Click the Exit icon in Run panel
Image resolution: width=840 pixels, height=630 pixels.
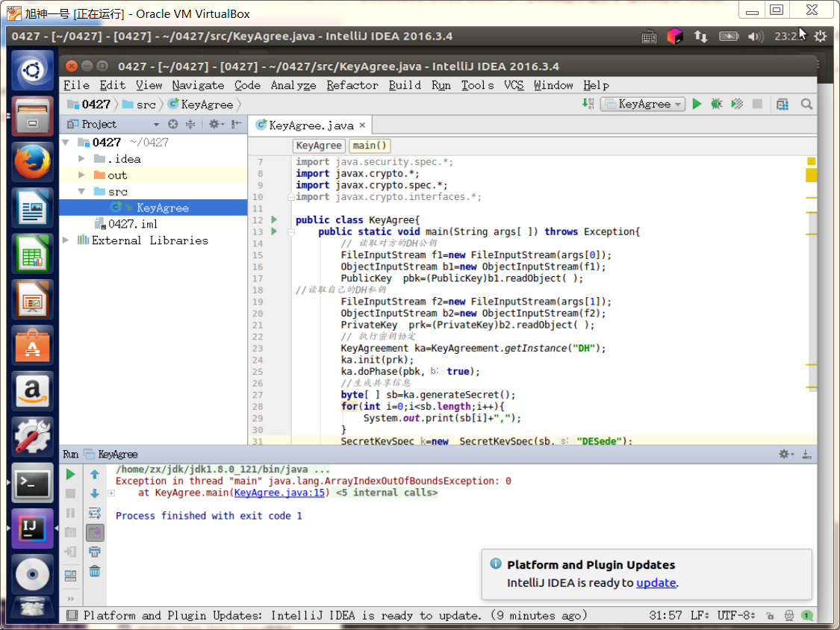[x=70, y=552]
